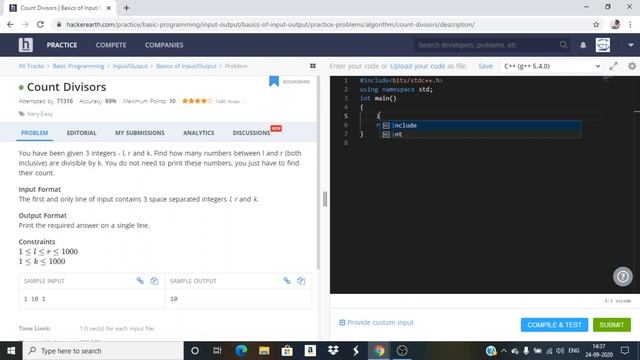Select the PROBLEM tab
The image size is (640, 360).
pos(34,133)
